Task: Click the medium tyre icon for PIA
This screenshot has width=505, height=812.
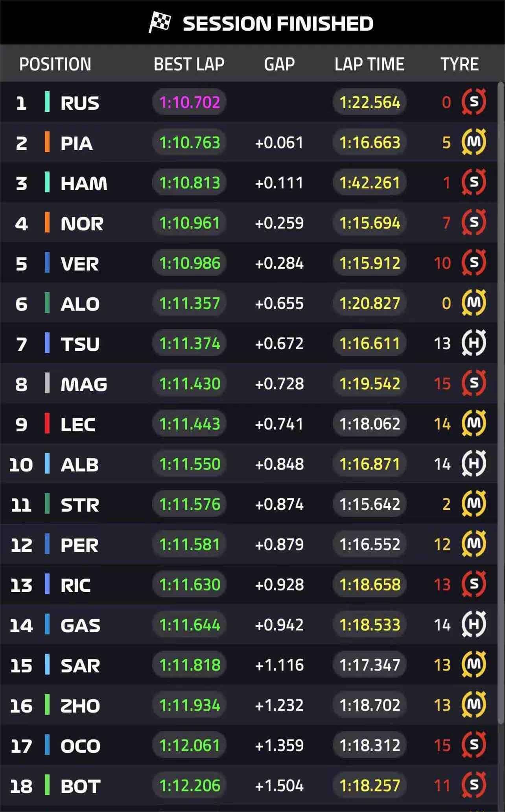Action: 474,142
